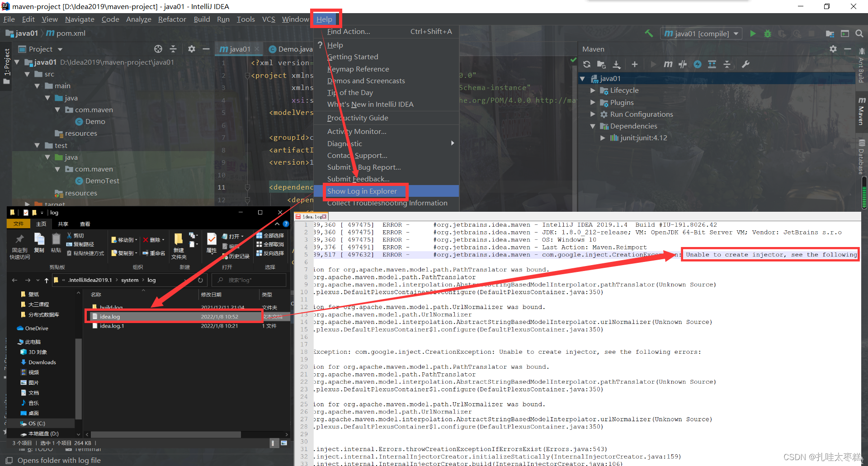Open Maven settings via wrench icon
Screen dimensions: 868x466
(x=746, y=64)
